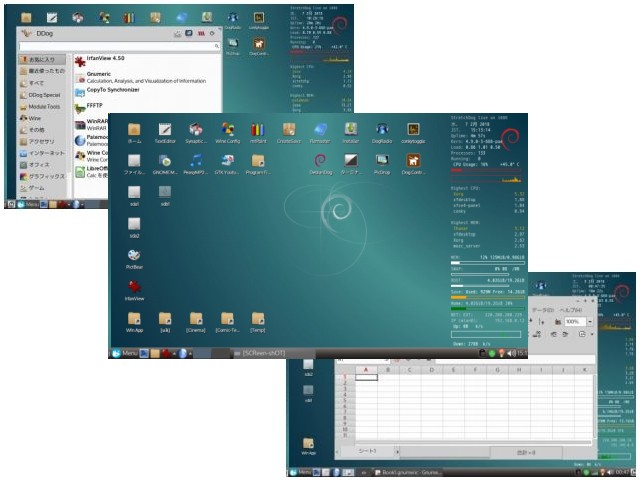Open データ menu in Gnumeric window
The width and height of the screenshot is (640, 480).
[542, 310]
